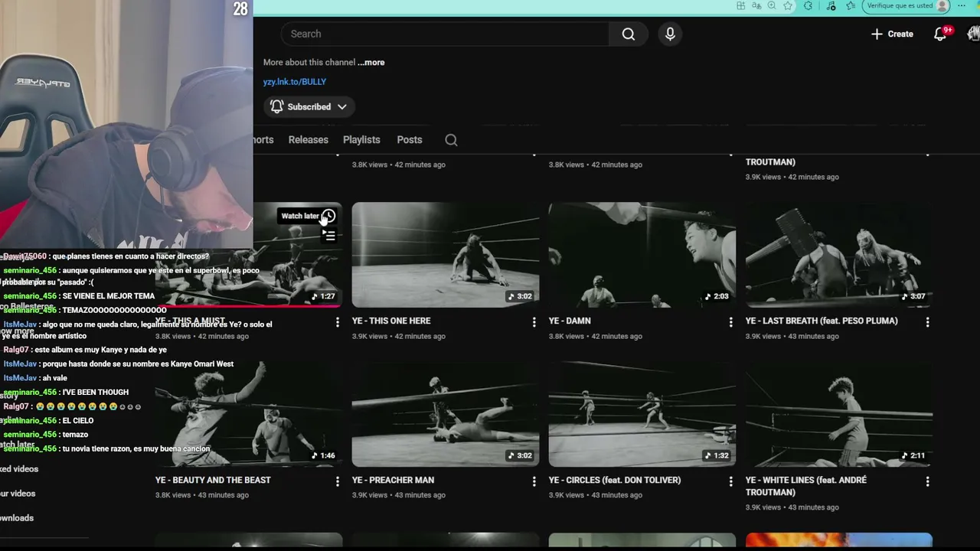The image size is (980, 551).
Task: Click chat message 'I'VE BEEN THOUGH'
Action: [95, 393]
